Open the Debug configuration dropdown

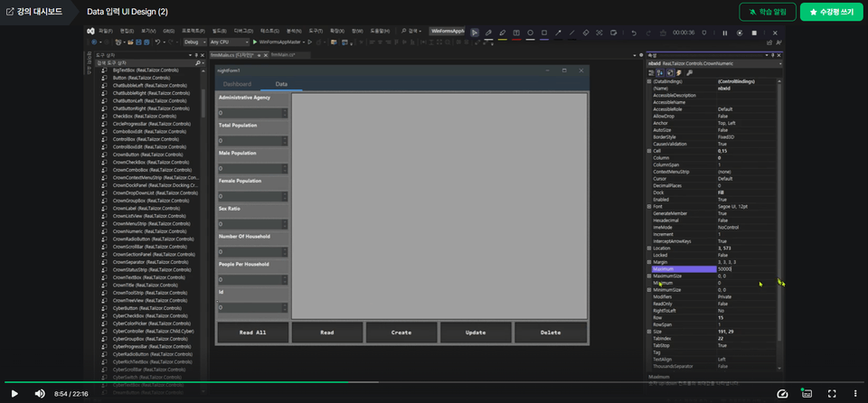point(193,42)
